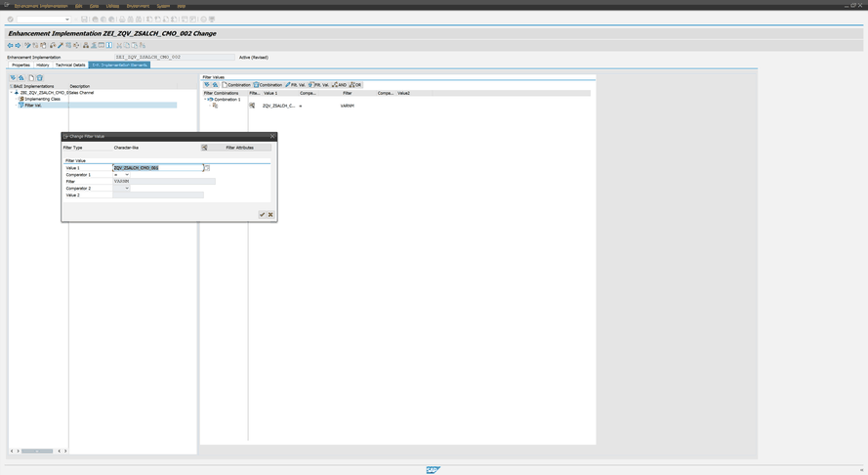Expand all nodes in BAdI Implementations panel
The image size is (868, 475).
13,78
